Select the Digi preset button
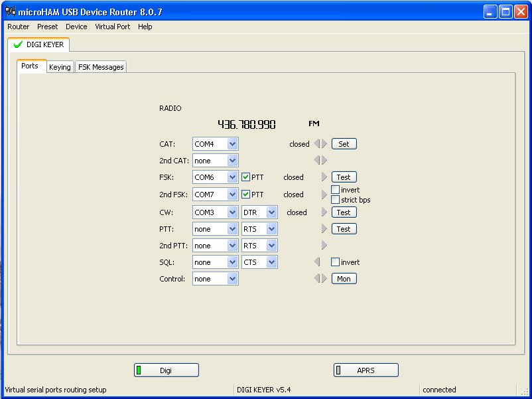The image size is (532, 399). 166,370
